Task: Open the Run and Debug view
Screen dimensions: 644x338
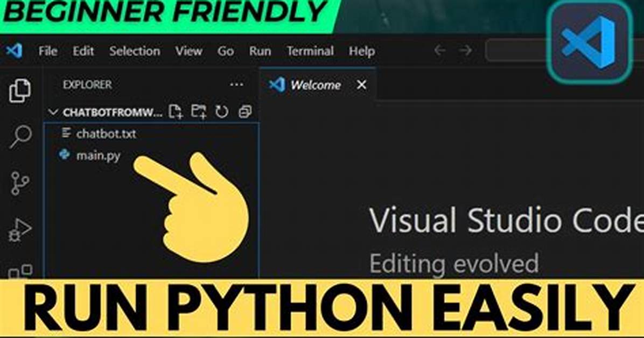Action: tap(20, 230)
